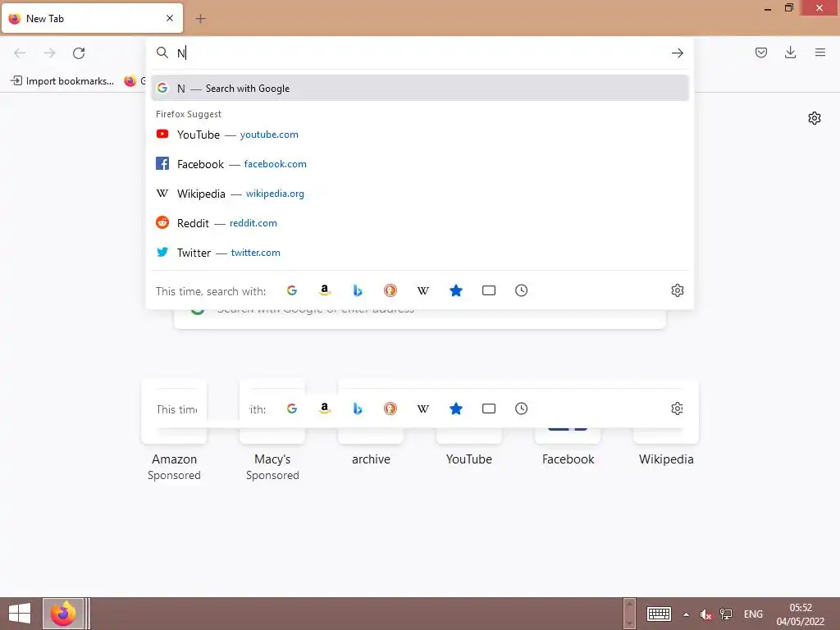This screenshot has height=630, width=840.
Task: Open the touch keyboard from the taskbar
Action: 659,614
